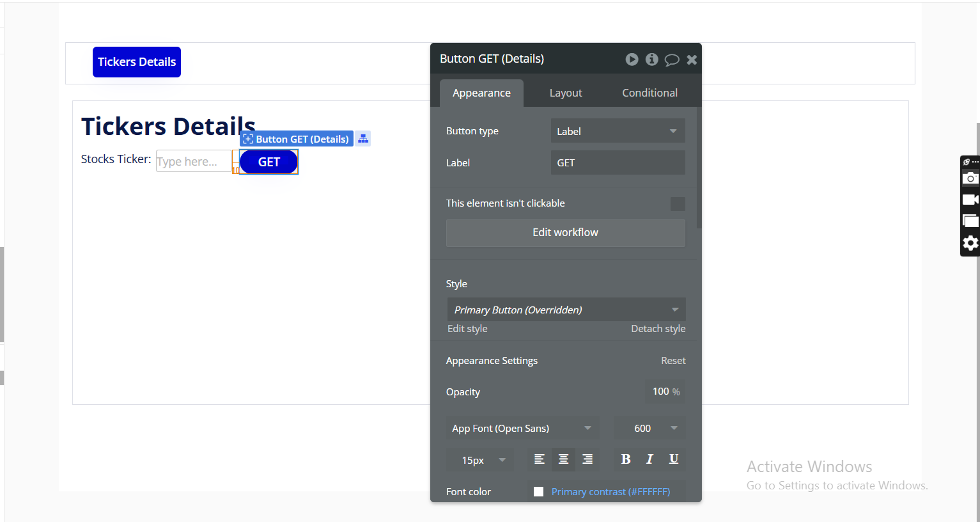This screenshot has height=522, width=980.
Task: Toggle italic font formatting
Action: [649, 459]
